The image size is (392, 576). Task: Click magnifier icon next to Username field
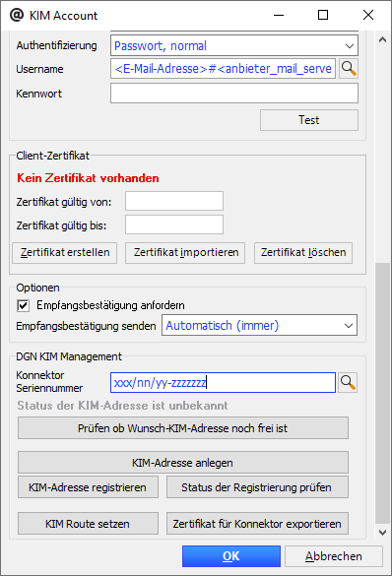tap(349, 68)
